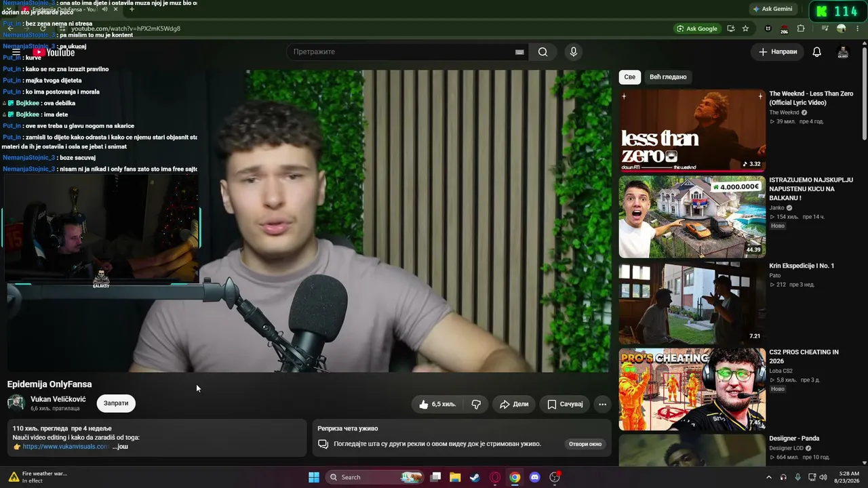Image resolution: width=868 pixels, height=488 pixels.
Task: Click the search magnifier button
Action: [542, 52]
